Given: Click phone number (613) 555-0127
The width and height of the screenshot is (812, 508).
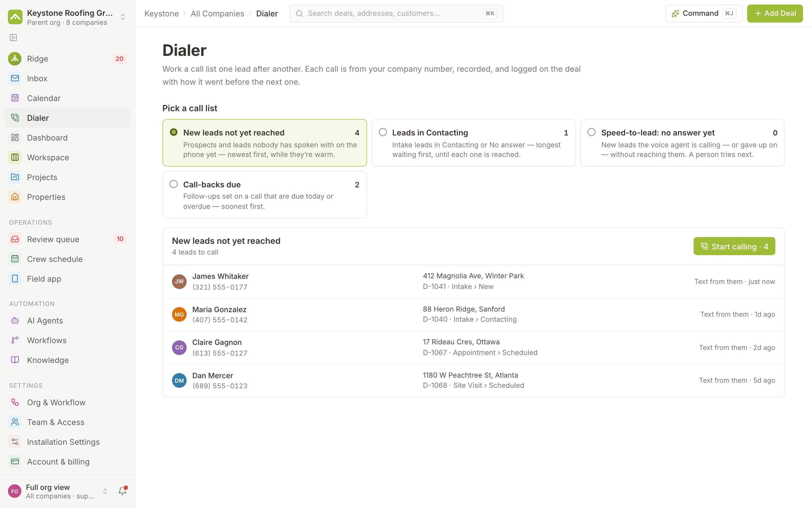Looking at the screenshot, I should tap(220, 353).
